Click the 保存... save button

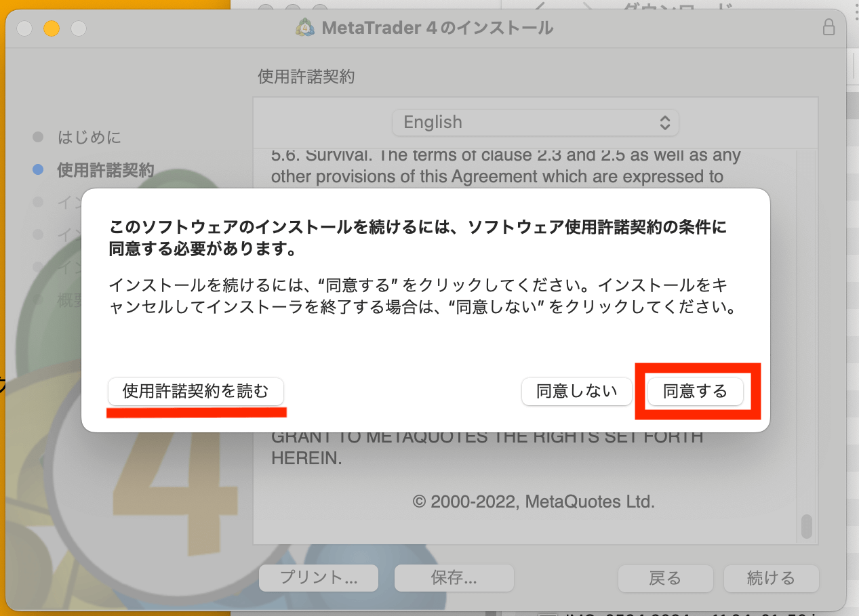pos(454,578)
